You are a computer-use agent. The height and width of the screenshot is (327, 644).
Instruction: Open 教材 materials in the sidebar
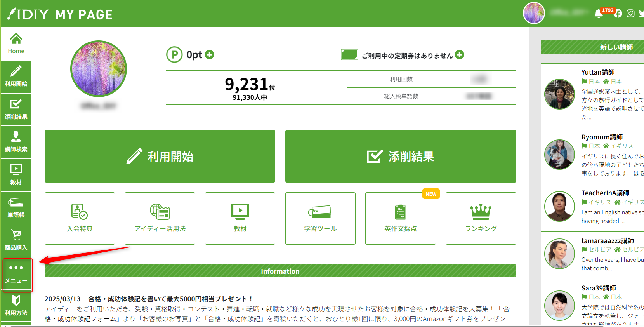click(x=16, y=175)
